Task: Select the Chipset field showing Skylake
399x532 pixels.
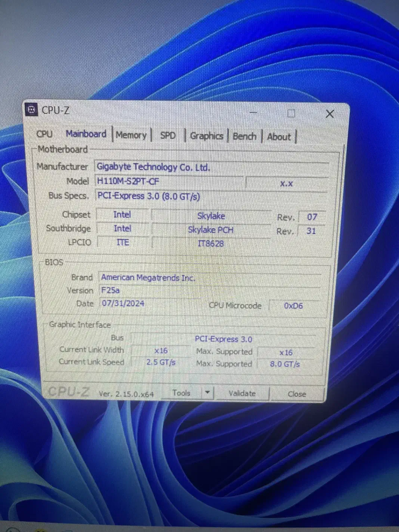Action: click(211, 216)
